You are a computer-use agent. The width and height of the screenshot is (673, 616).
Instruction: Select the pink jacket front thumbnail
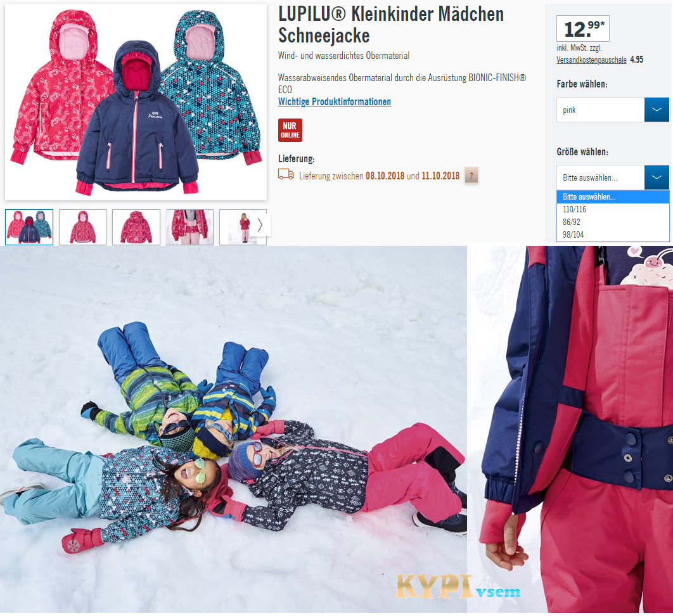(83, 227)
